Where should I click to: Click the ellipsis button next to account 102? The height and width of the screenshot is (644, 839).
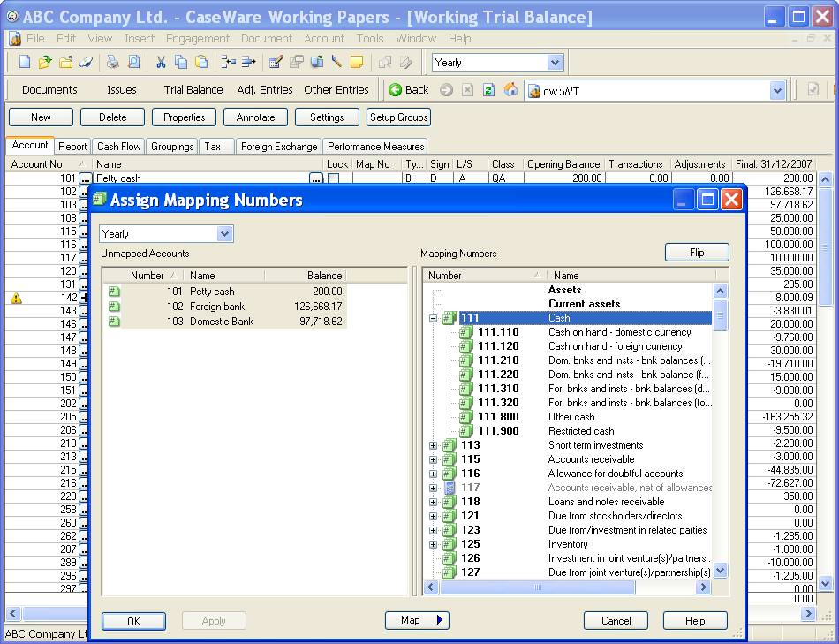click(84, 192)
